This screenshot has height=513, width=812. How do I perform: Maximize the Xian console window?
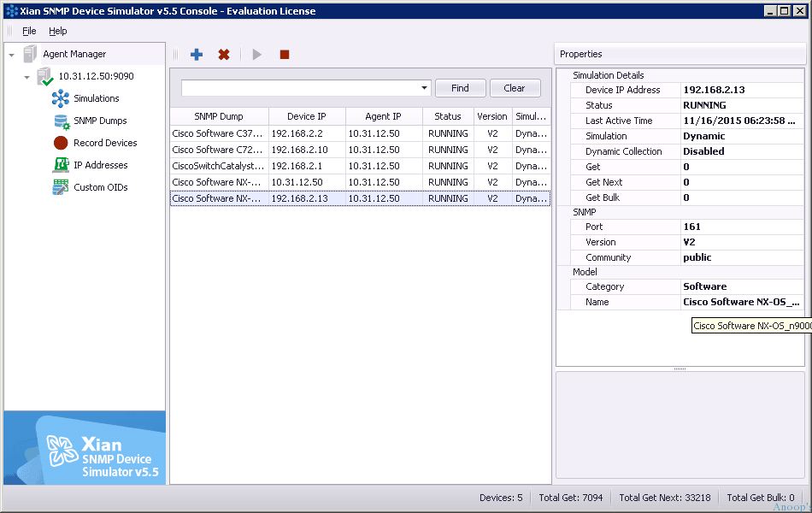click(x=785, y=11)
